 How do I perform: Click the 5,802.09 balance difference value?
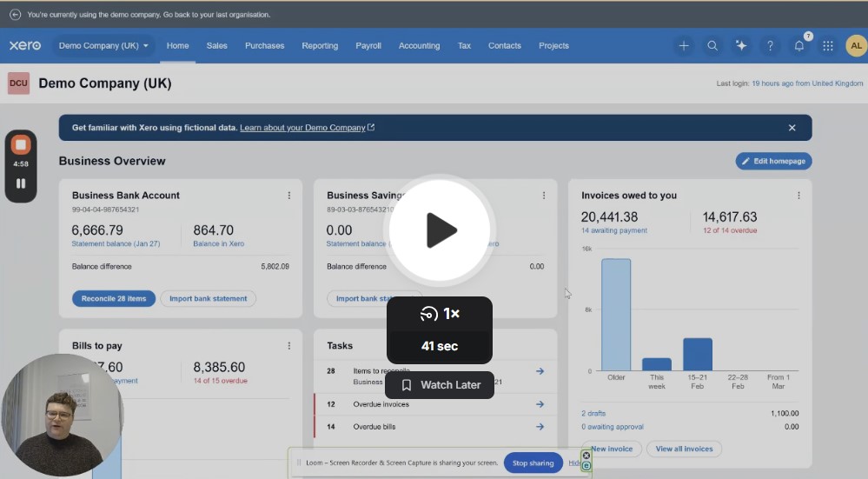[x=275, y=266]
